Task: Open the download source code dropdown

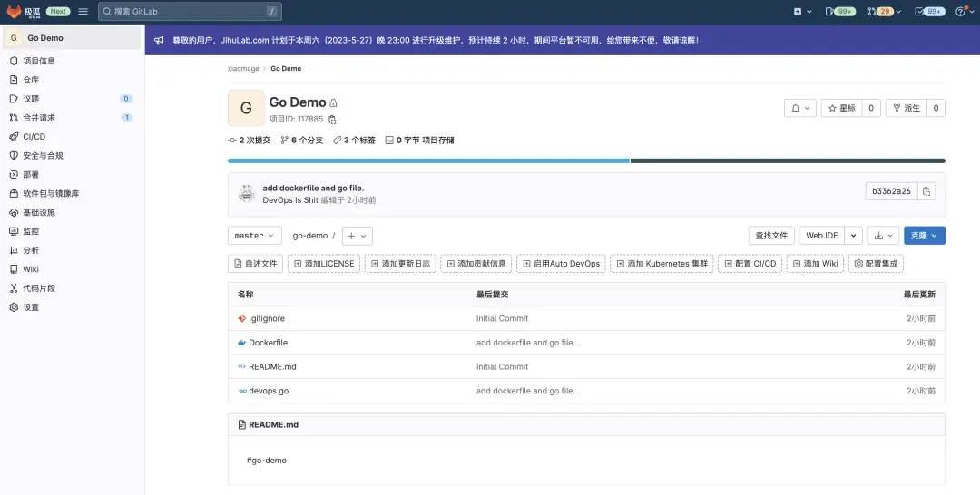Action: (x=883, y=236)
